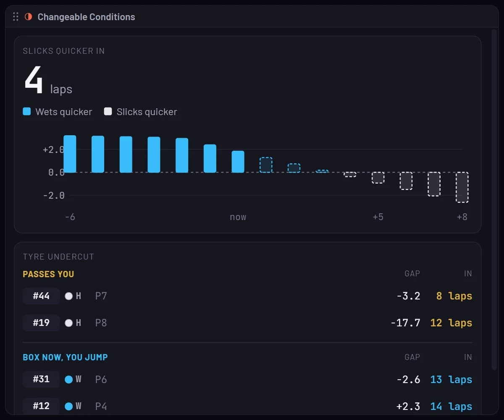
Task: Click the P7 position for #44
Action: coord(101,296)
